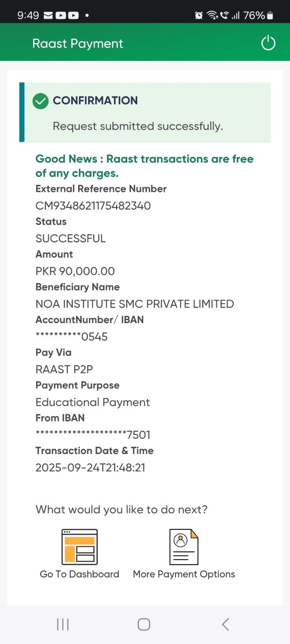Open the recent apps switcher

(63, 624)
